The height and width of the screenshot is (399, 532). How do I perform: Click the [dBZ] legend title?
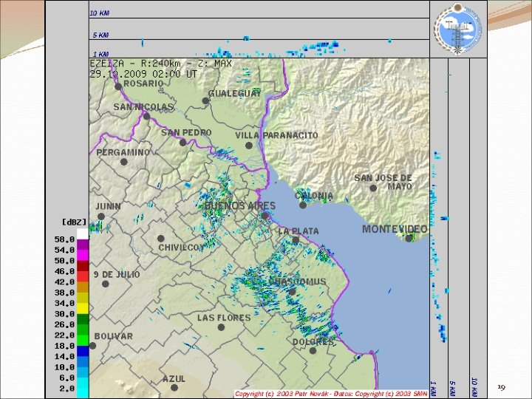75,222
